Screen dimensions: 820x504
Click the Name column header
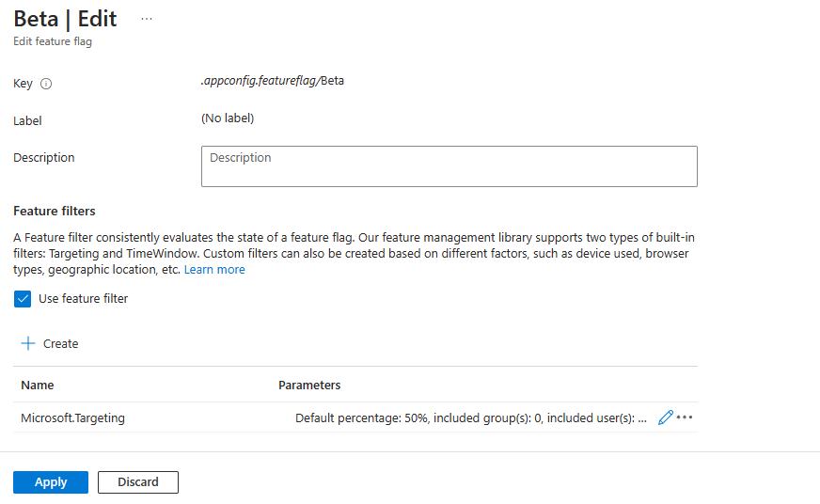tap(38, 386)
